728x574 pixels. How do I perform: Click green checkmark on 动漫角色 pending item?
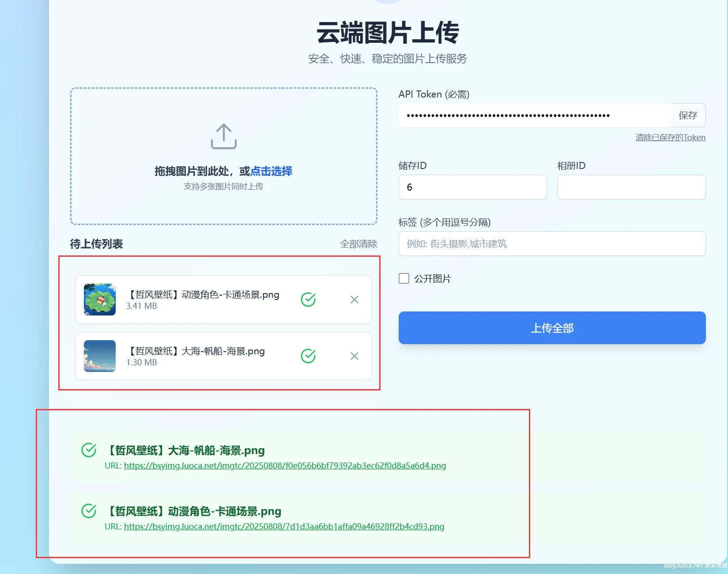(x=308, y=300)
